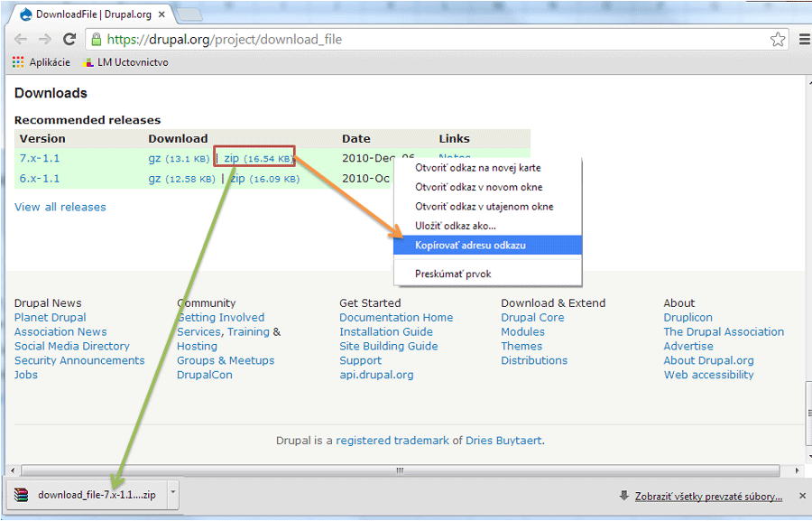Open the Advertise footer link
This screenshot has width=812, height=521.
pos(688,347)
